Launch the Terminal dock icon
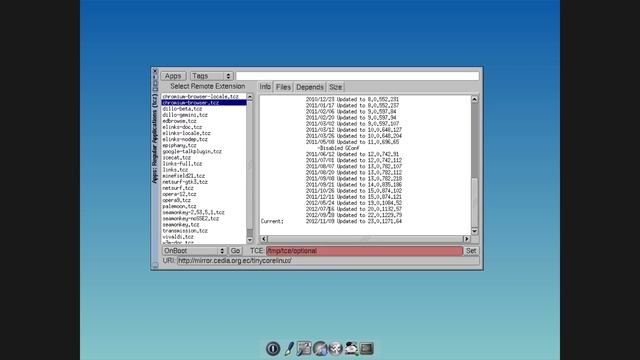640x360 pixels. [367, 348]
